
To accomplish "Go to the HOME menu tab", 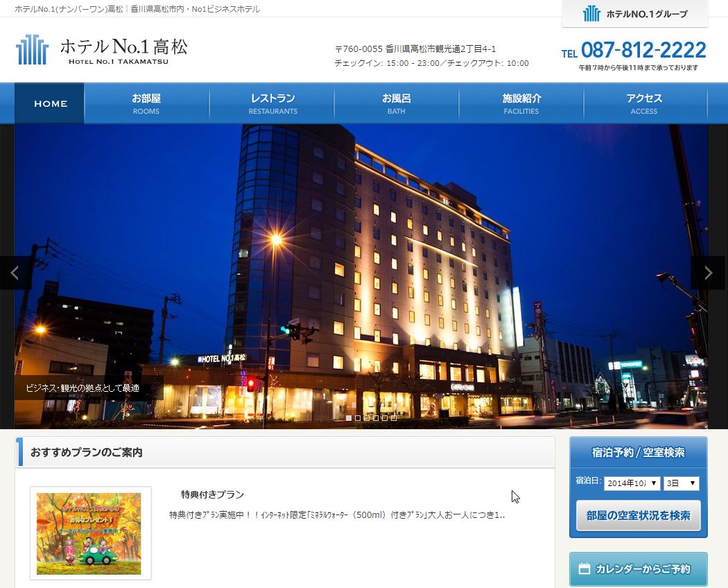I will tap(49, 103).
